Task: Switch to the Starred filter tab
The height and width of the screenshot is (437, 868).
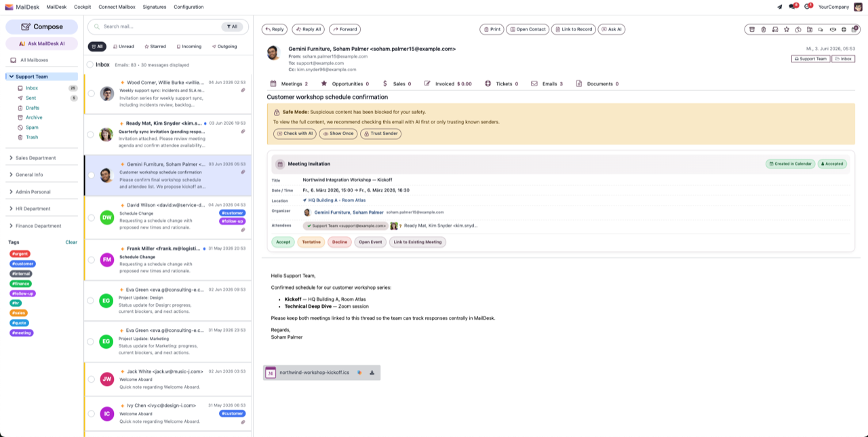Action: point(155,47)
